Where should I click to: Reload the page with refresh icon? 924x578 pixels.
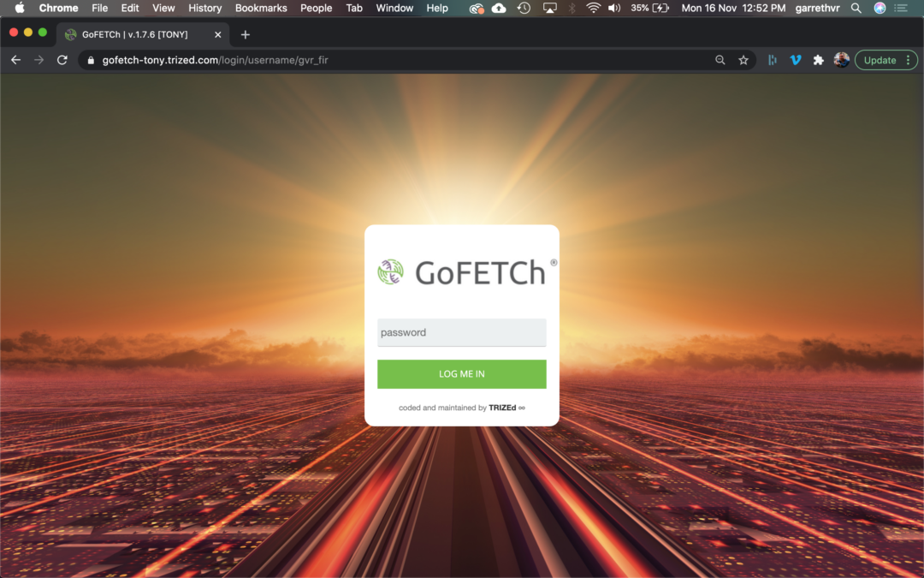[x=62, y=60]
